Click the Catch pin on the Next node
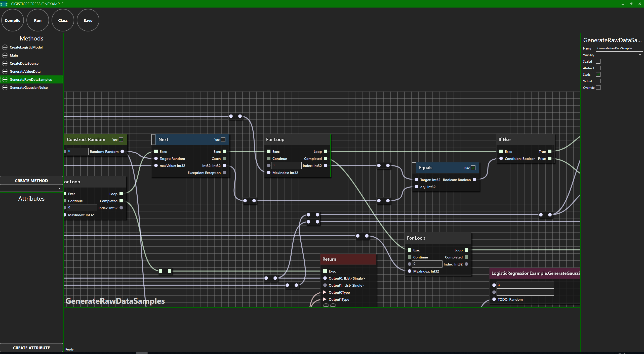Image resolution: width=644 pixels, height=354 pixels. (224, 158)
